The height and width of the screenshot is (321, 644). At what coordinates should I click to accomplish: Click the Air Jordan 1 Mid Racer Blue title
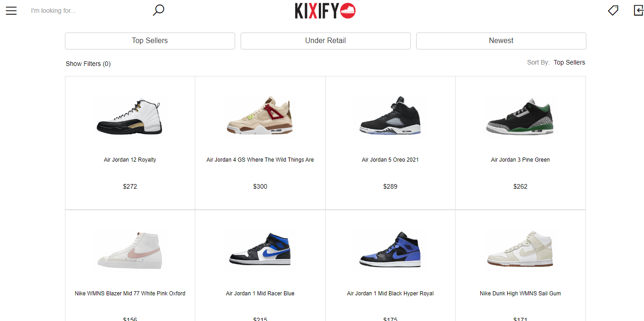260,294
